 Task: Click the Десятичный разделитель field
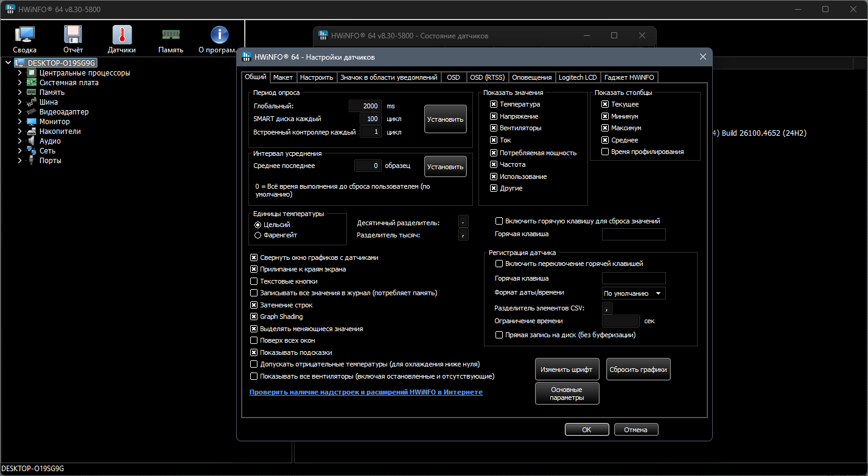coord(464,223)
